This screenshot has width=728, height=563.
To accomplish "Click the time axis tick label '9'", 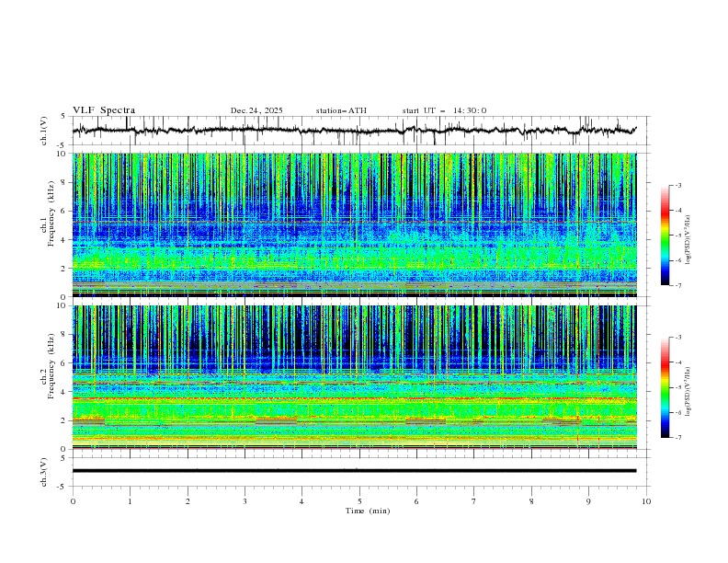I will pos(588,501).
